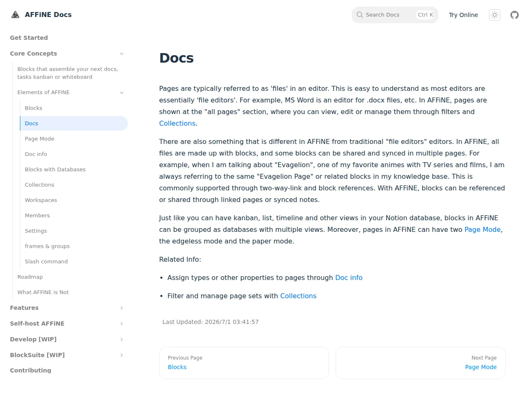Open Slash command sidebar item
Image resolution: width=532 pixels, height=399 pixels.
point(46,261)
